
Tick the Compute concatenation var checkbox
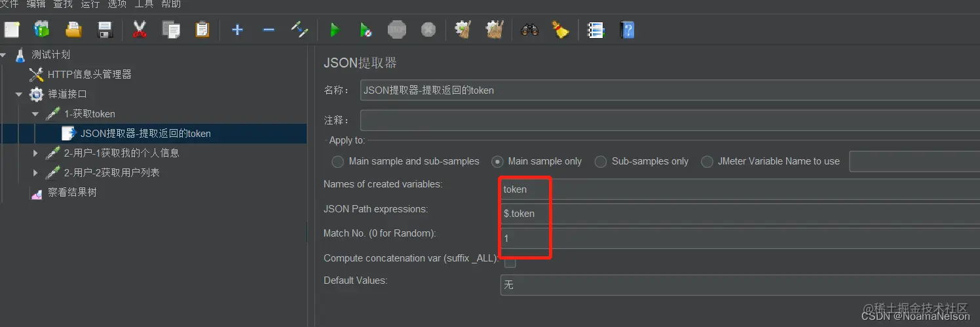510,261
